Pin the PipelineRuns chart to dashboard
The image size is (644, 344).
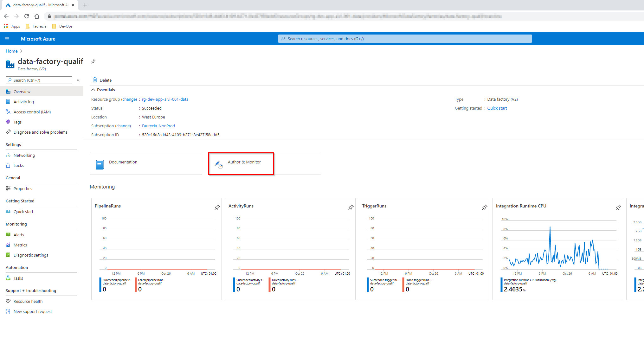[x=217, y=207]
